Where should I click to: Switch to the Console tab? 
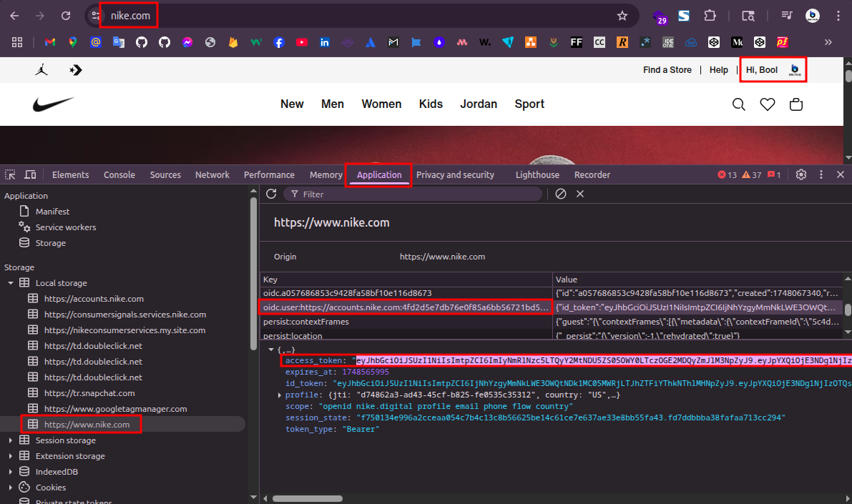point(119,175)
